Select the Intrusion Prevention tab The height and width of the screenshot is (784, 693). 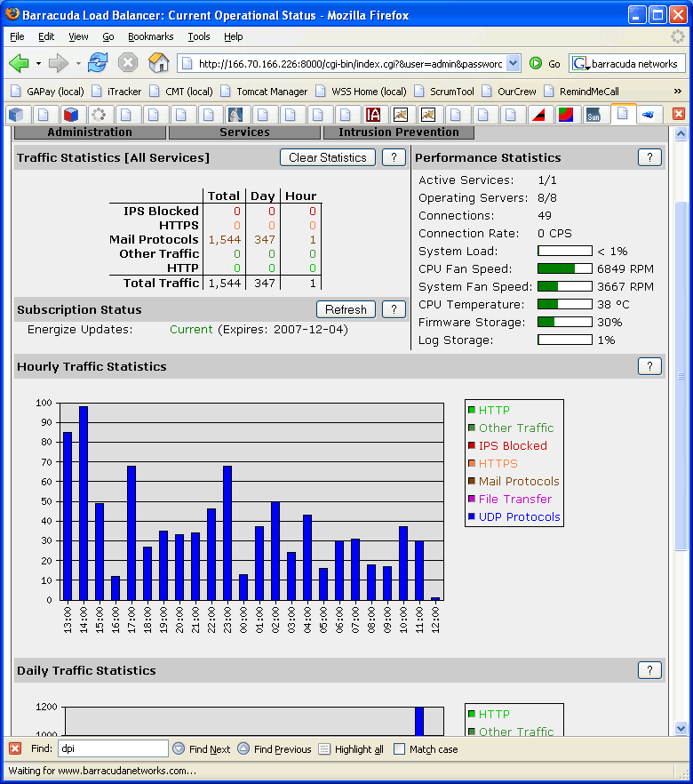399,132
